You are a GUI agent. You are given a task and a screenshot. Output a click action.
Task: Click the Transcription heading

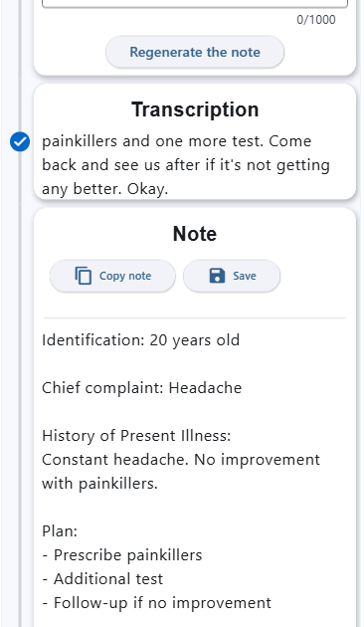pyautogui.click(x=195, y=109)
